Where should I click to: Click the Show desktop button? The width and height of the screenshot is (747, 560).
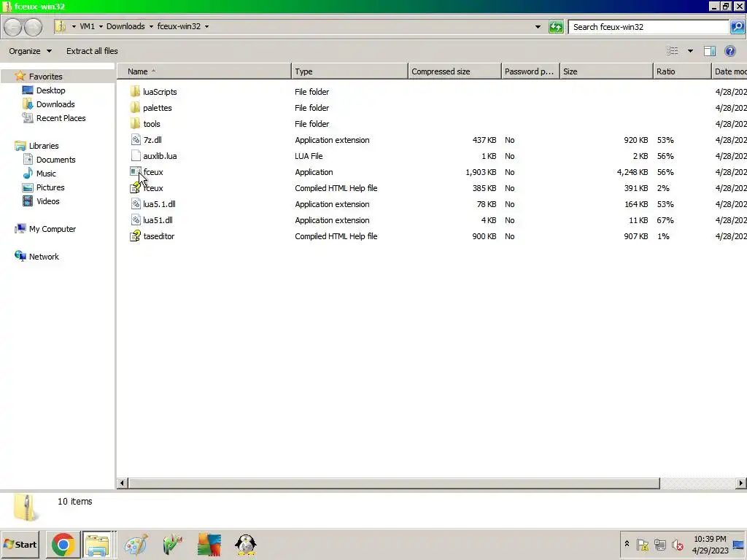click(x=738, y=545)
